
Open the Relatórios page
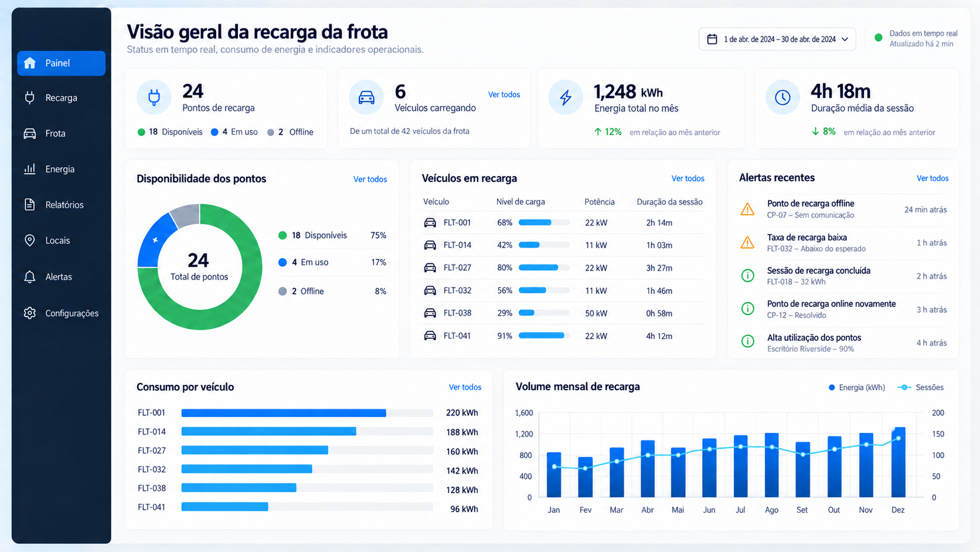coord(62,205)
